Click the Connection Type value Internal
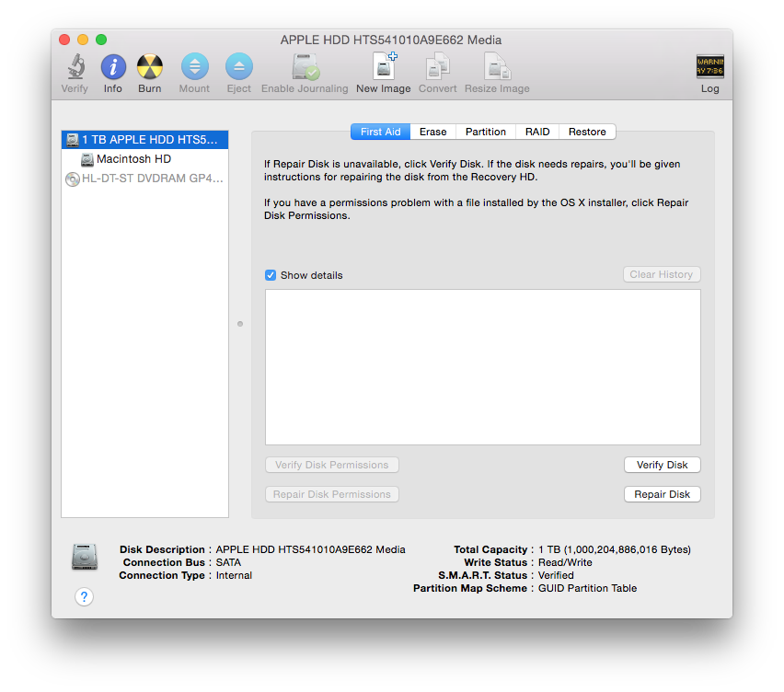 (234, 575)
